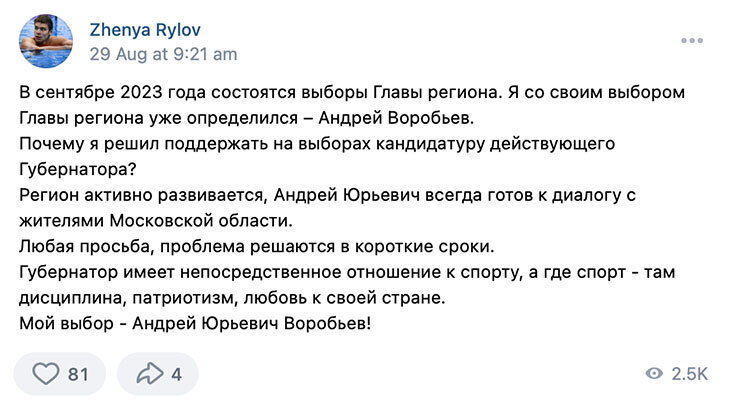Click the line beginning "Губернатор имеет непосредственное"
This screenshot has width=730, height=407.
click(347, 272)
